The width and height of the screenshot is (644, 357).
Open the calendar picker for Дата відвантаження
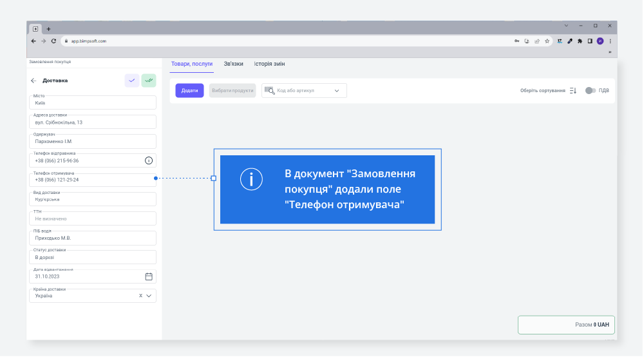click(x=149, y=276)
